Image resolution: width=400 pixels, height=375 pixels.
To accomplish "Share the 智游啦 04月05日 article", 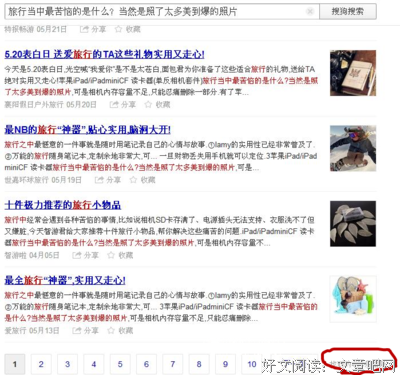I will [x=85, y=255].
